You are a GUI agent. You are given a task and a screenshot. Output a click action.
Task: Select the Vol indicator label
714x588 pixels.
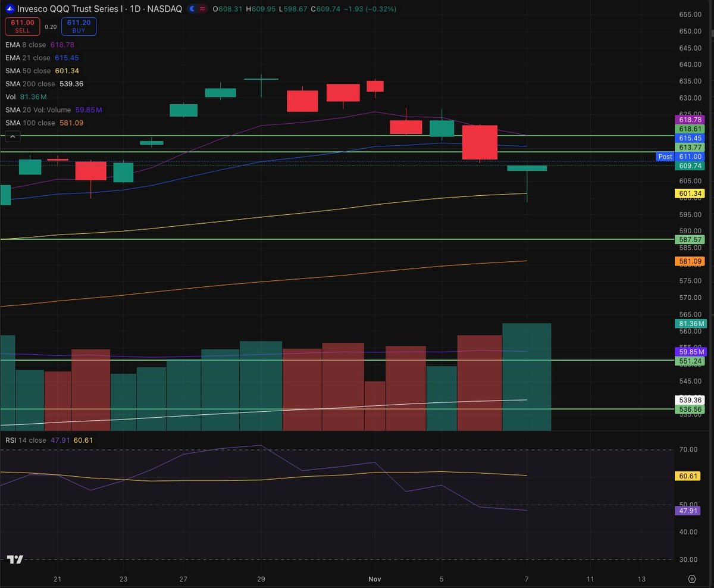point(12,96)
